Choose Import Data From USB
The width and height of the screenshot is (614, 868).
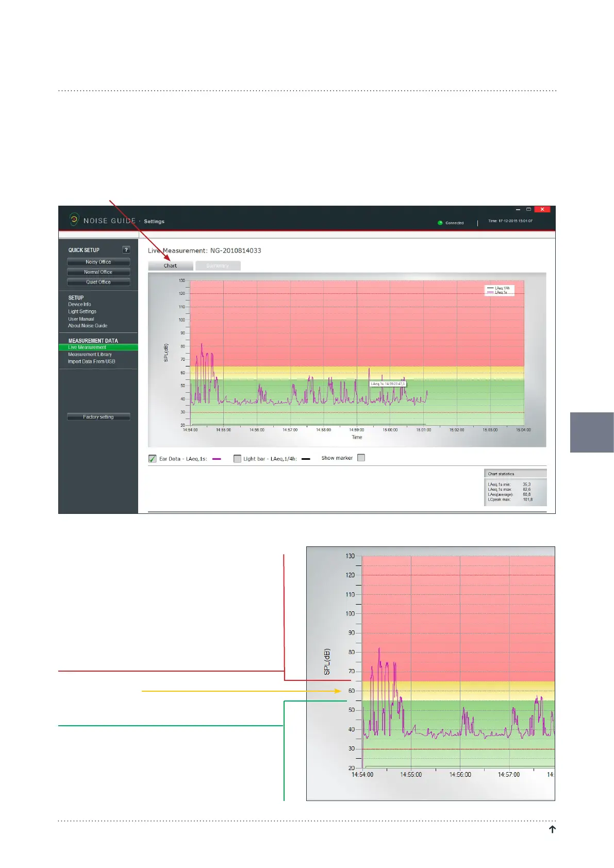point(92,361)
